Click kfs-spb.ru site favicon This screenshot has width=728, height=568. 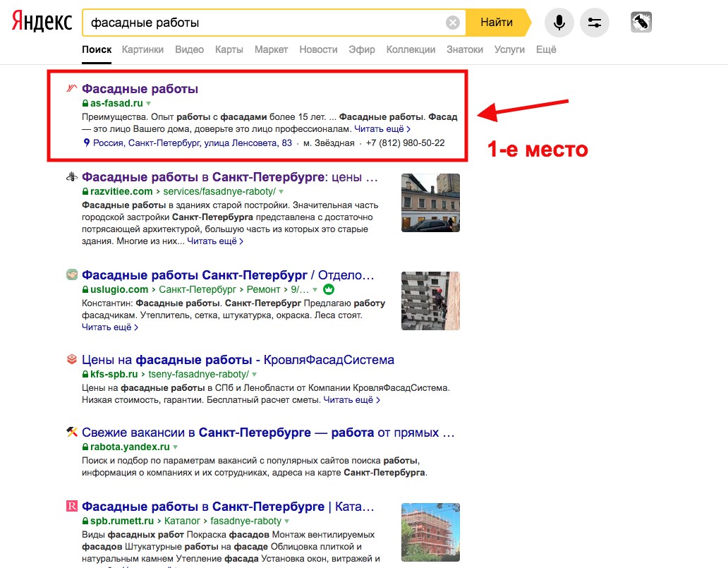[71, 359]
